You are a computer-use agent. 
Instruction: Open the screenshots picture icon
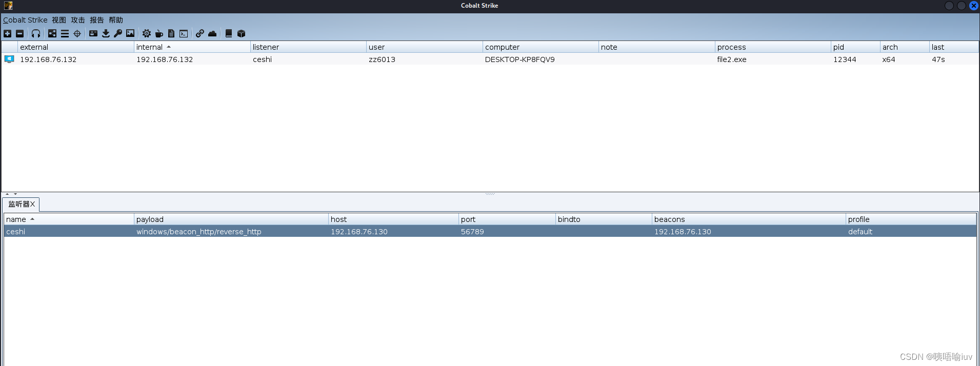(x=130, y=33)
